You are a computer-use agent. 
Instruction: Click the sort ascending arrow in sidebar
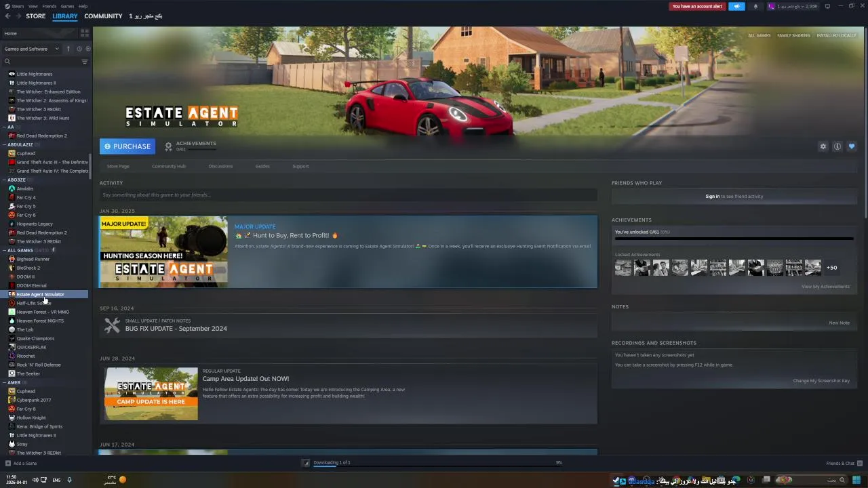coord(68,49)
